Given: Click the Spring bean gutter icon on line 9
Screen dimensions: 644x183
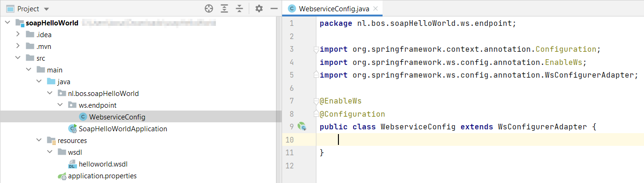Looking at the screenshot, I should [302, 127].
